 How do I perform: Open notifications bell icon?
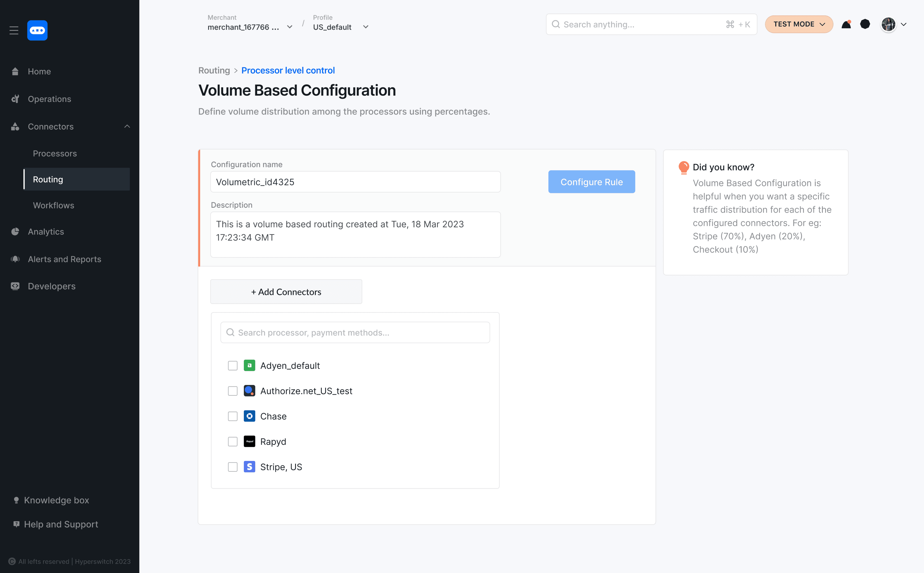coord(846,24)
